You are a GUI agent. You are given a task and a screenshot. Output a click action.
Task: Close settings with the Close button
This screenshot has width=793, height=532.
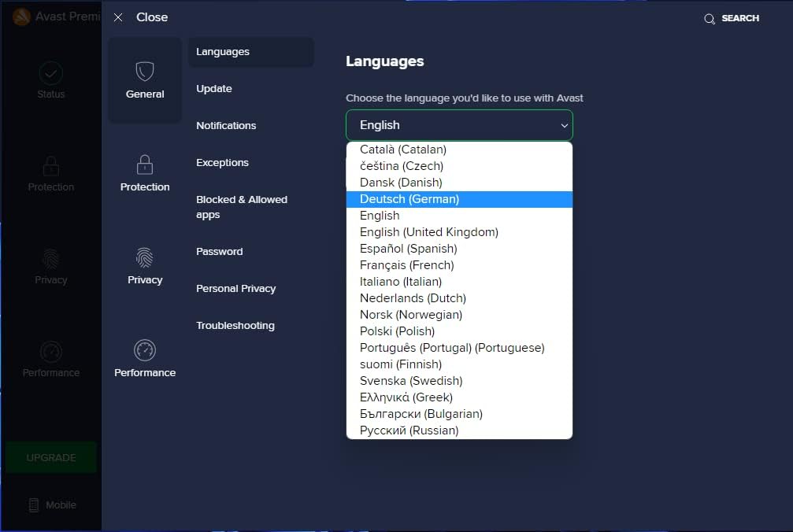(x=141, y=17)
